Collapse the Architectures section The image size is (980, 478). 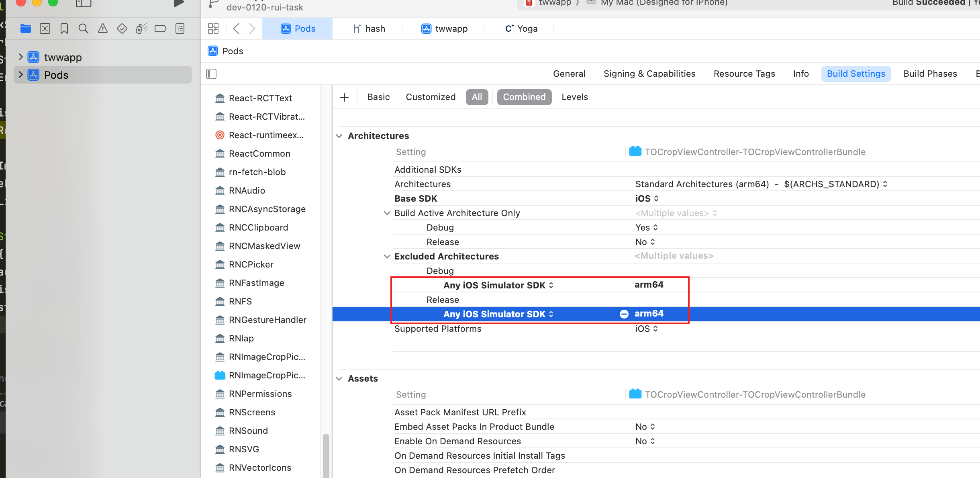pyautogui.click(x=339, y=136)
